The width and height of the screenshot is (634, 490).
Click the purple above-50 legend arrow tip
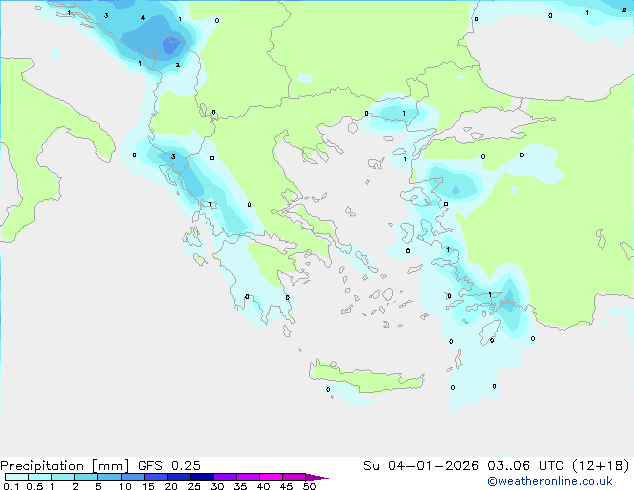tap(317, 477)
